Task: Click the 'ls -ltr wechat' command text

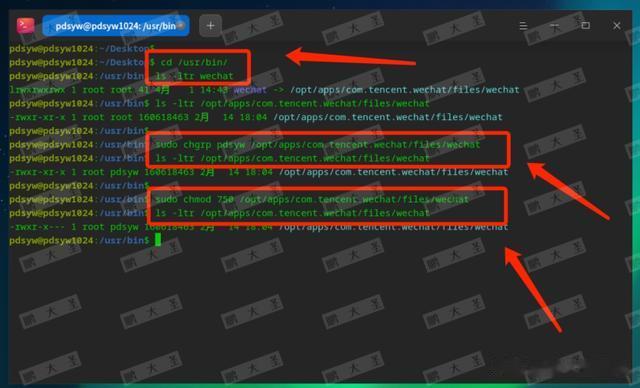Action: click(x=194, y=76)
